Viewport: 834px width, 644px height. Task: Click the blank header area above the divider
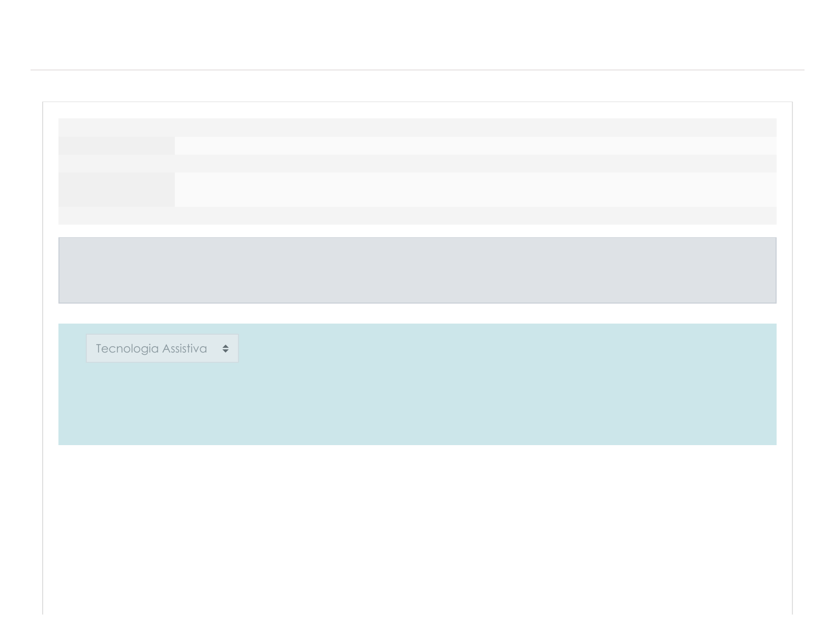(x=417, y=34)
